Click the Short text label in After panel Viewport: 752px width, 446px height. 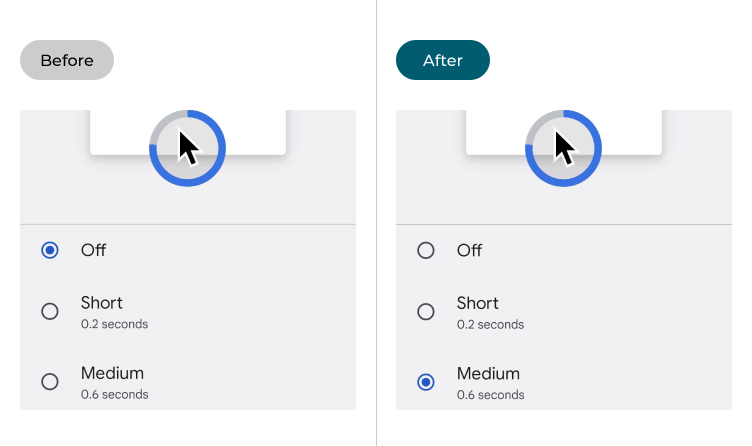pos(478,303)
